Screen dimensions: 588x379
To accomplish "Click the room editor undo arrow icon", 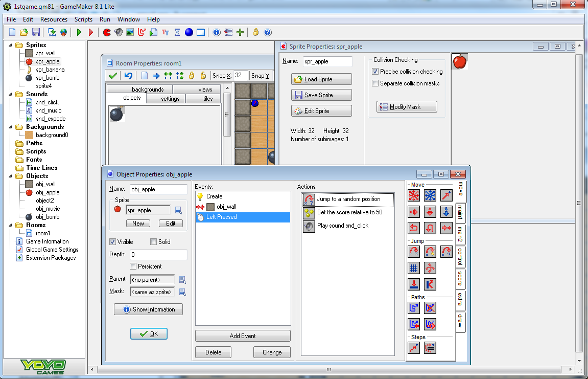I will (x=128, y=76).
